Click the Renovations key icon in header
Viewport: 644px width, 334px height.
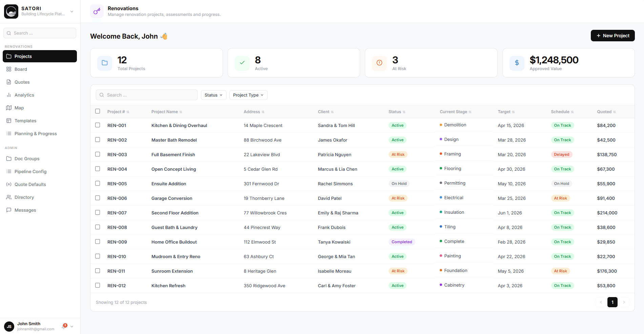(97, 11)
